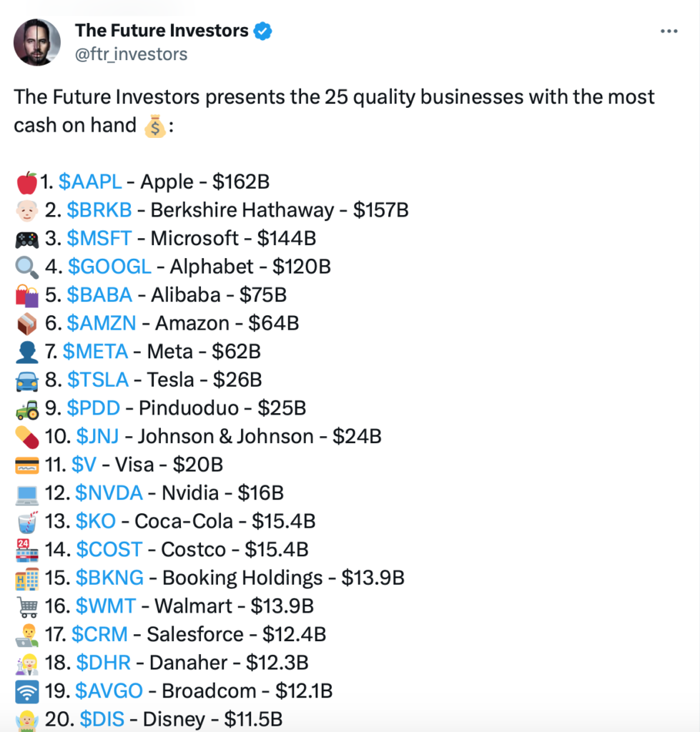Click the $BABA ticker link

99,295
